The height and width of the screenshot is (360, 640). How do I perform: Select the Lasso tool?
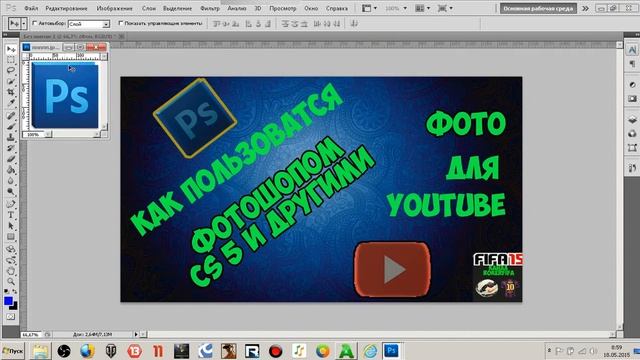(11, 70)
